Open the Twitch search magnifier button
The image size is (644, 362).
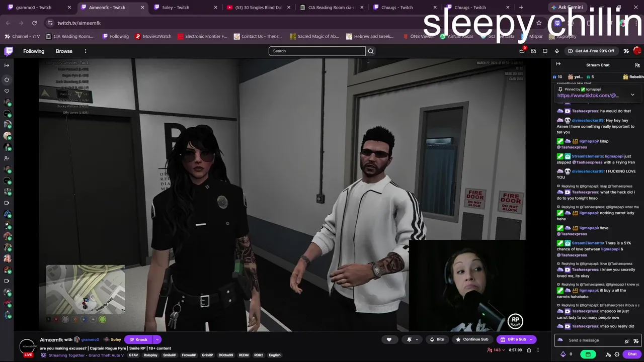click(x=371, y=51)
